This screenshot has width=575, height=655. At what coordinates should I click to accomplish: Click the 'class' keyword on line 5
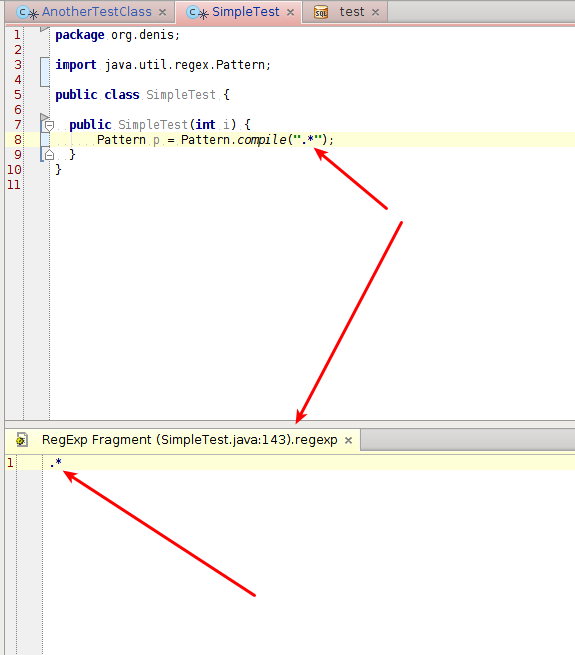122,95
